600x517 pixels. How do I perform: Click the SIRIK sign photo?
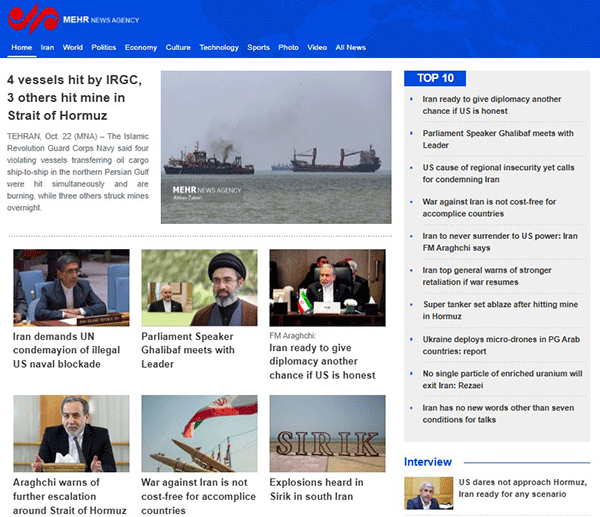click(328, 434)
